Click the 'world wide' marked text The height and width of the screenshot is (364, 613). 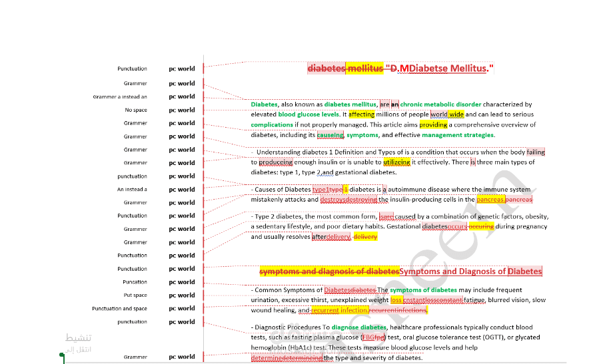[x=447, y=114]
